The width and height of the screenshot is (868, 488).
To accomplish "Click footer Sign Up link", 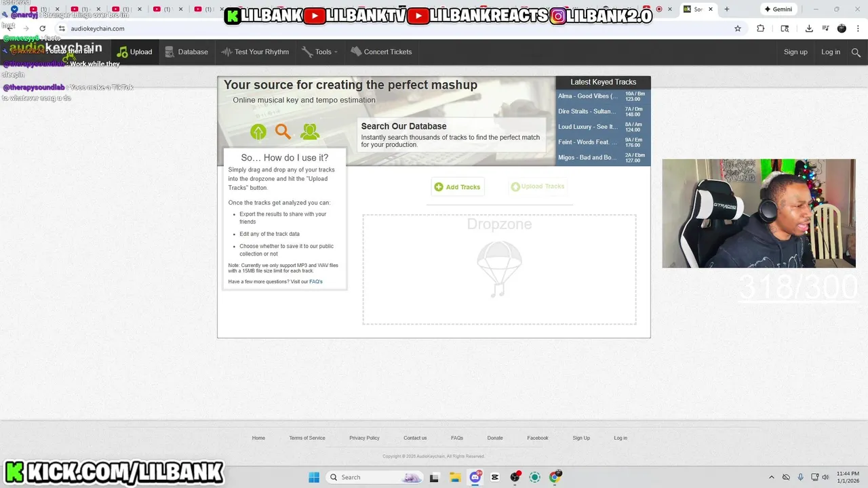I will coord(581,438).
